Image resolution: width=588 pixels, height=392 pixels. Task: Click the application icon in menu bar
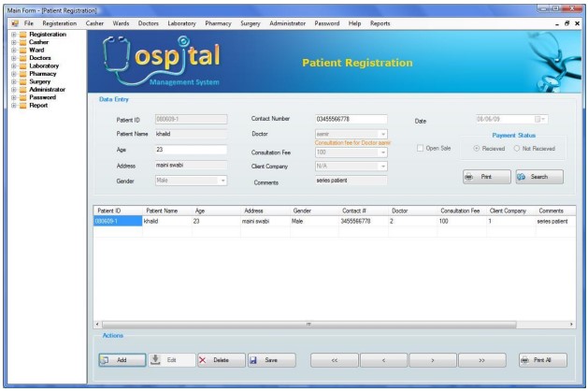tap(15, 23)
